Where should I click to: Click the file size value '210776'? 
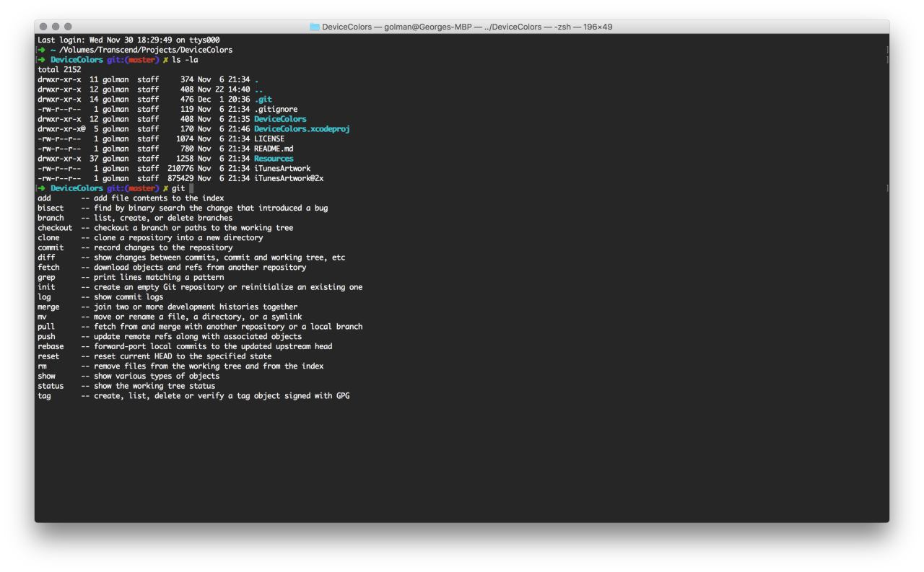[x=180, y=169]
